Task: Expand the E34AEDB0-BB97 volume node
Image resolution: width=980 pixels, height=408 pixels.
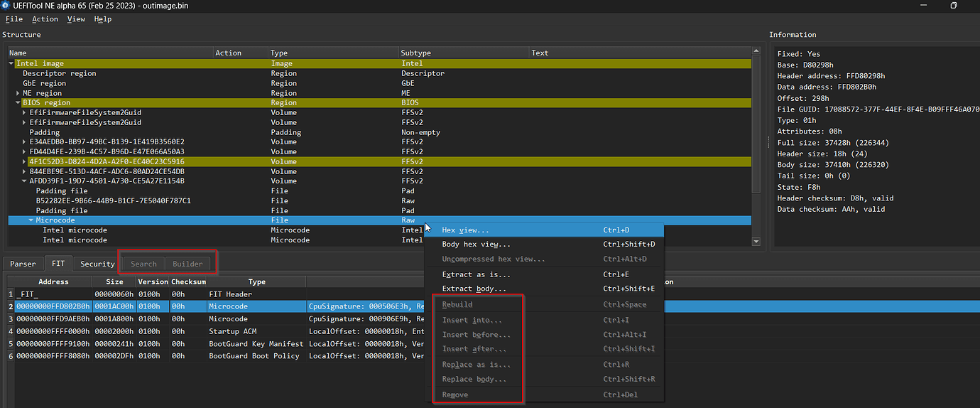Action: (25, 142)
